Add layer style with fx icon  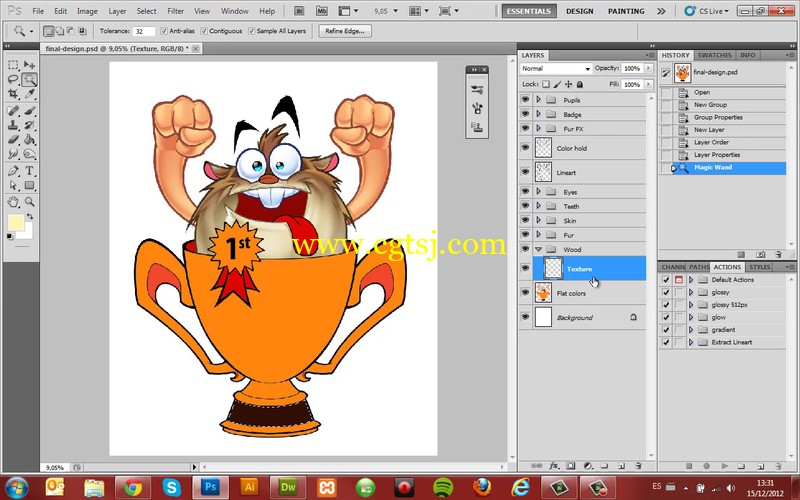click(554, 466)
